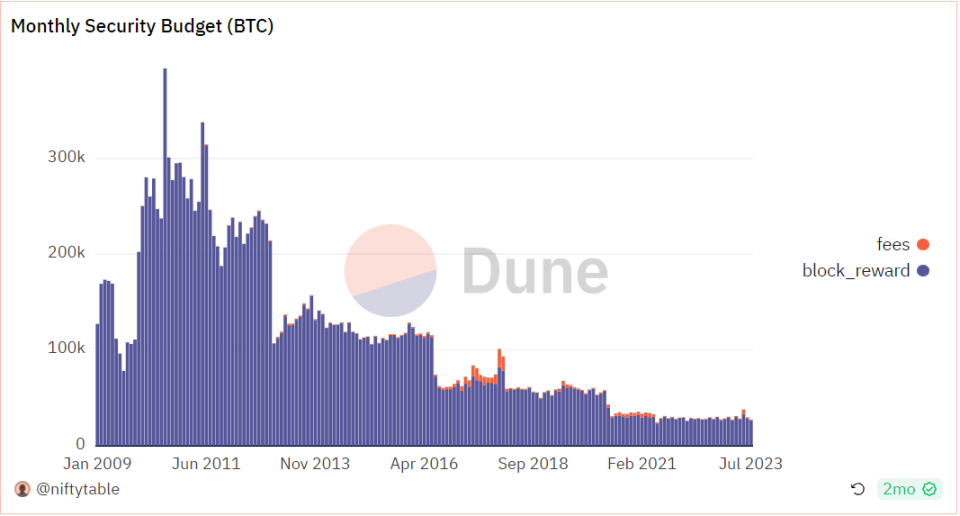Click the Apr 2016 x-axis label

pyautogui.click(x=424, y=463)
